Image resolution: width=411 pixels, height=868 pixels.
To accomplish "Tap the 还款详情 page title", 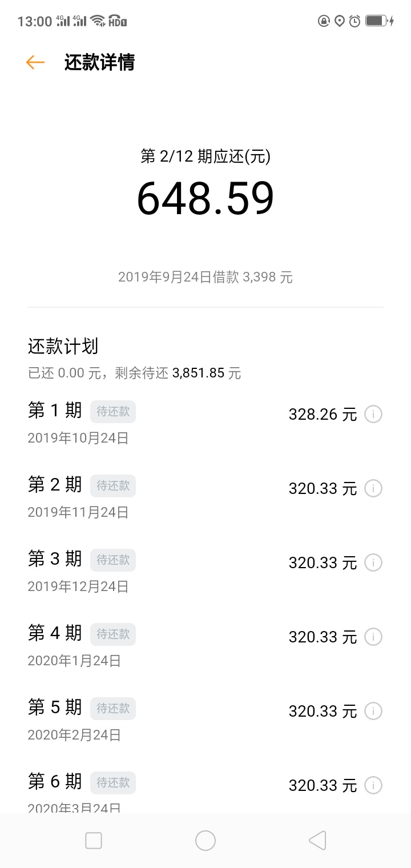I will pos(99,62).
